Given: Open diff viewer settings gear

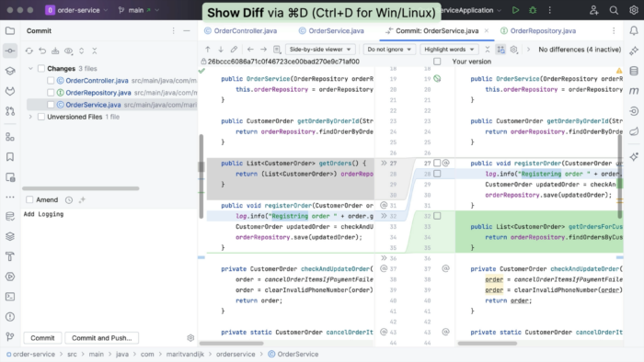Looking at the screenshot, I should click(513, 50).
